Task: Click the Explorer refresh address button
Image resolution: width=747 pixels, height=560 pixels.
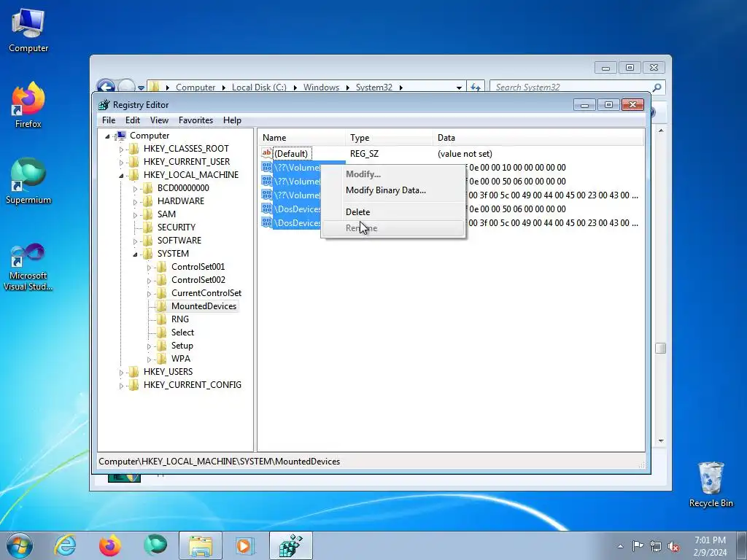Action: pyautogui.click(x=476, y=87)
